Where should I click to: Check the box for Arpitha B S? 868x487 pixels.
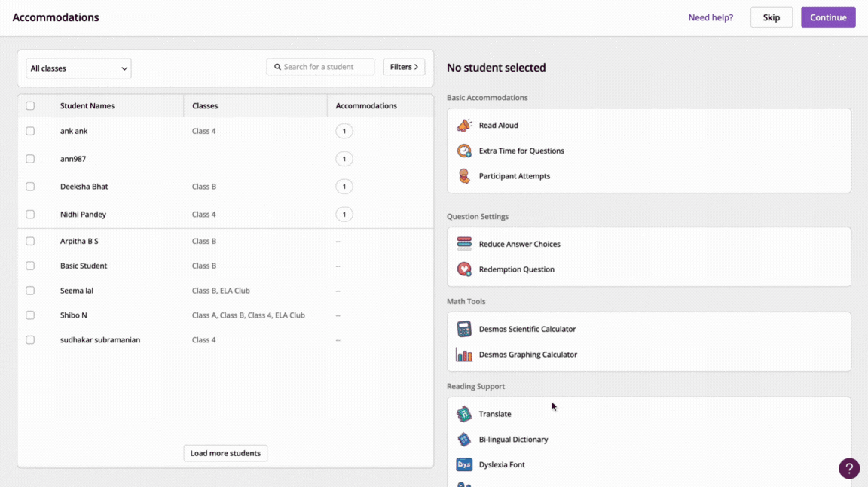30,241
